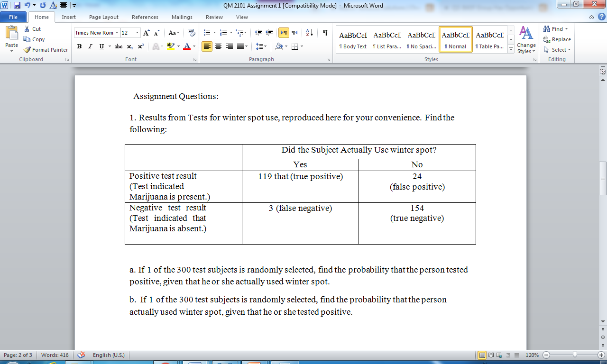
Task: Apply the List Paragraph style
Action: (x=387, y=39)
